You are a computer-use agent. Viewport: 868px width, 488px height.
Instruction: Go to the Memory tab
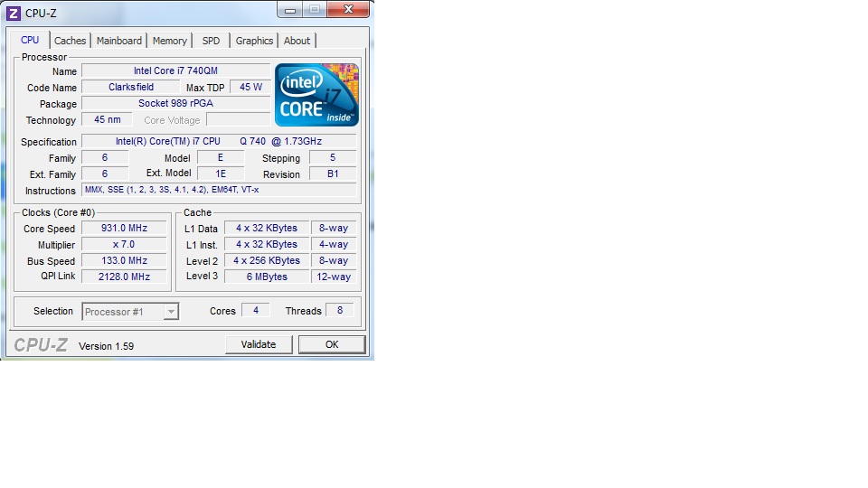[169, 41]
